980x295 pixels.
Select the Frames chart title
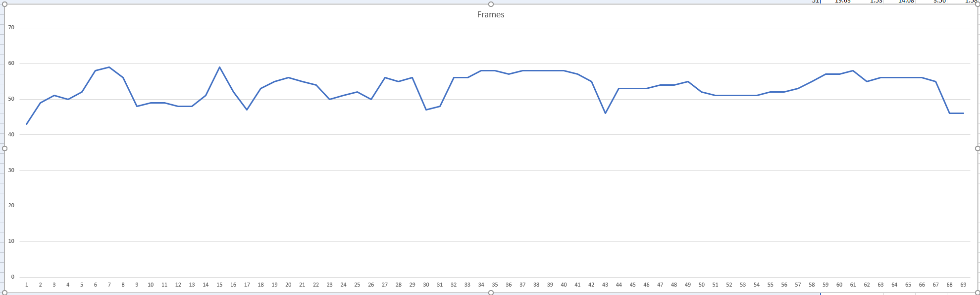click(x=490, y=15)
